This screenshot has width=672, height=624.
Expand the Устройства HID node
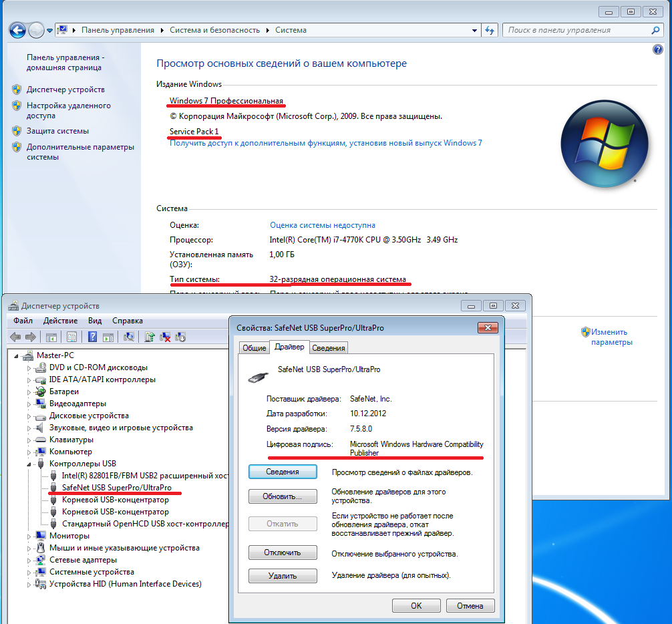pos(29,584)
